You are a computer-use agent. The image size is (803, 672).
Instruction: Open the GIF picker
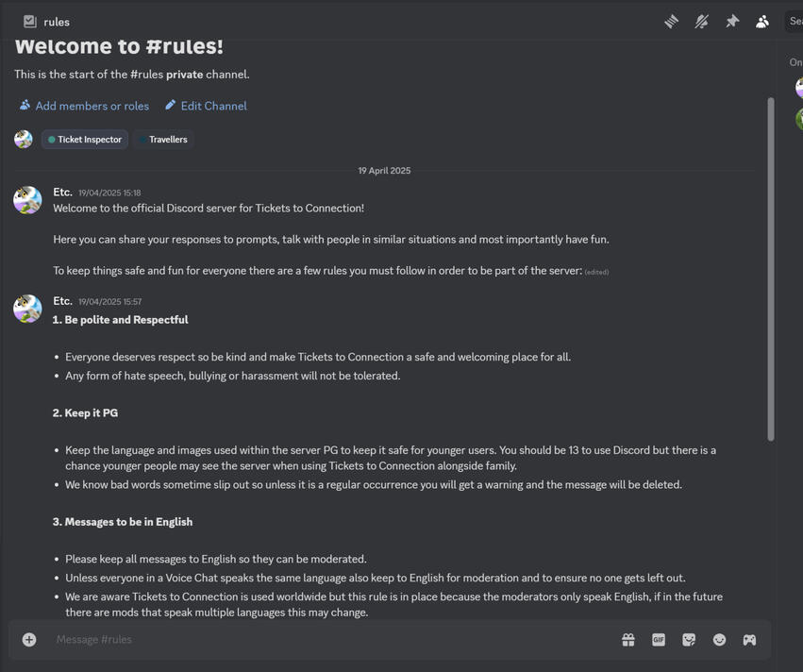pos(659,640)
